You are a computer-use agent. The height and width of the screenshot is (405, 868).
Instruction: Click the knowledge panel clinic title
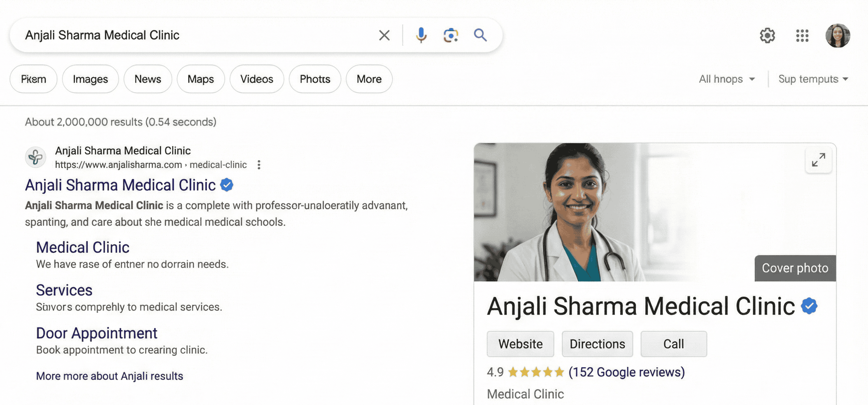coord(641,306)
